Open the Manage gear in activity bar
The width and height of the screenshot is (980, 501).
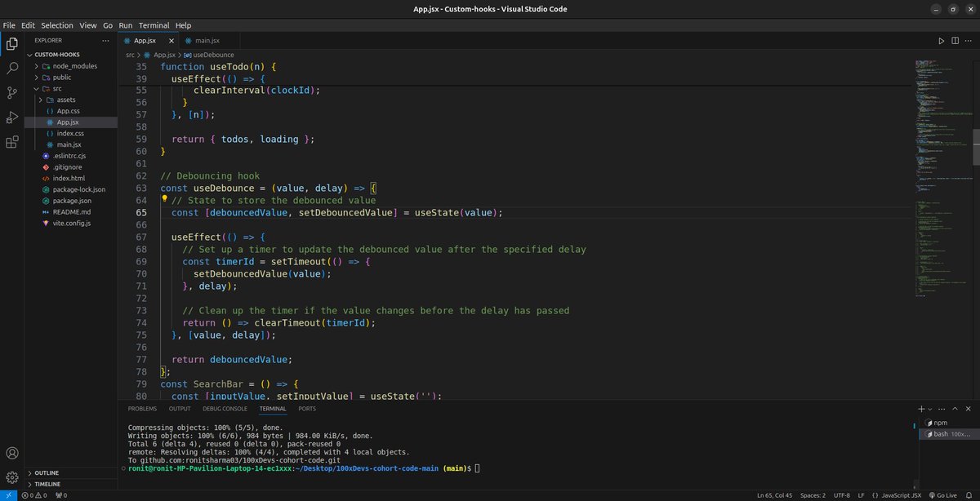coord(12,477)
